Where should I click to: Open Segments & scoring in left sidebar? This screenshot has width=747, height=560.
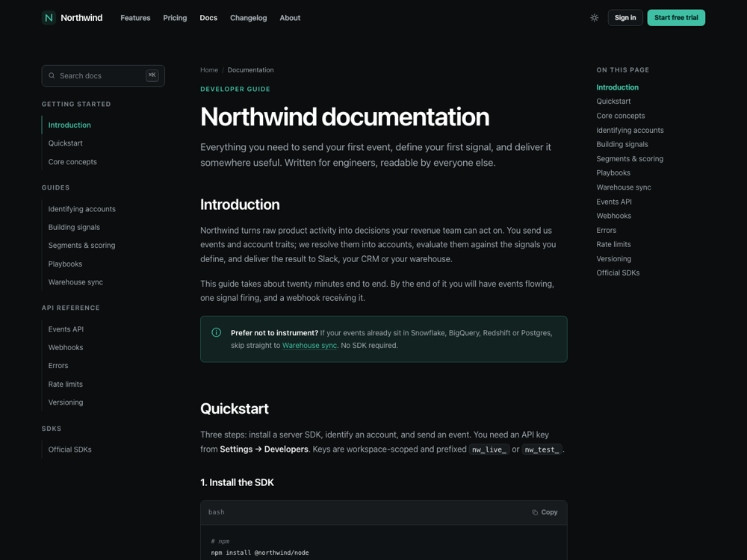[81, 245]
